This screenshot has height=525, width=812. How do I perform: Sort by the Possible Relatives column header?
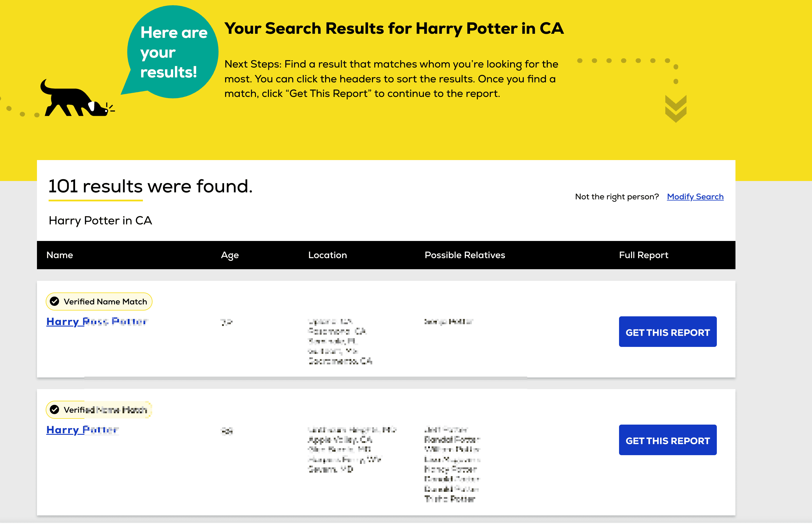coord(464,255)
